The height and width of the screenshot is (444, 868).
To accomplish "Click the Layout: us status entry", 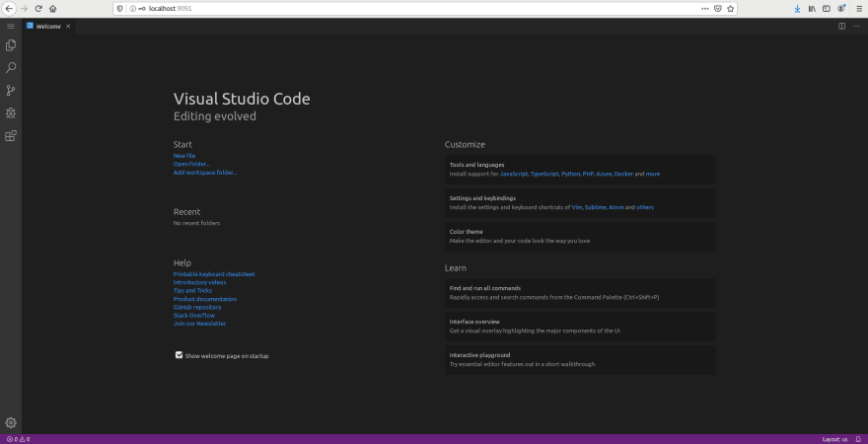I will point(834,439).
